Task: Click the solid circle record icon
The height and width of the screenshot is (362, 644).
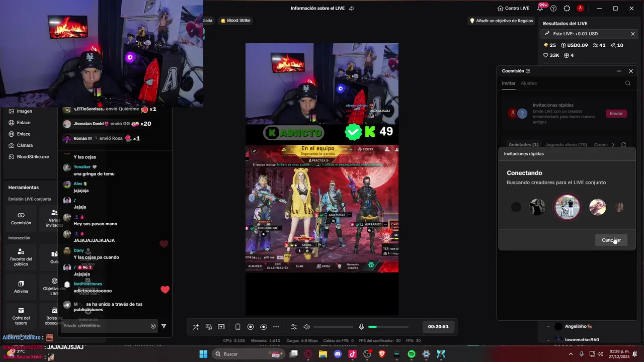Action: pyautogui.click(x=251, y=327)
